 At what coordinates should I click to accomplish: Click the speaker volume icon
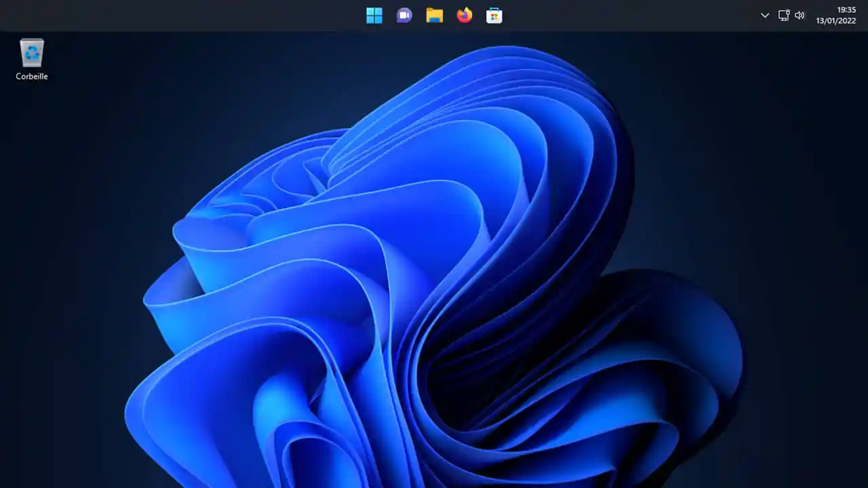800,15
